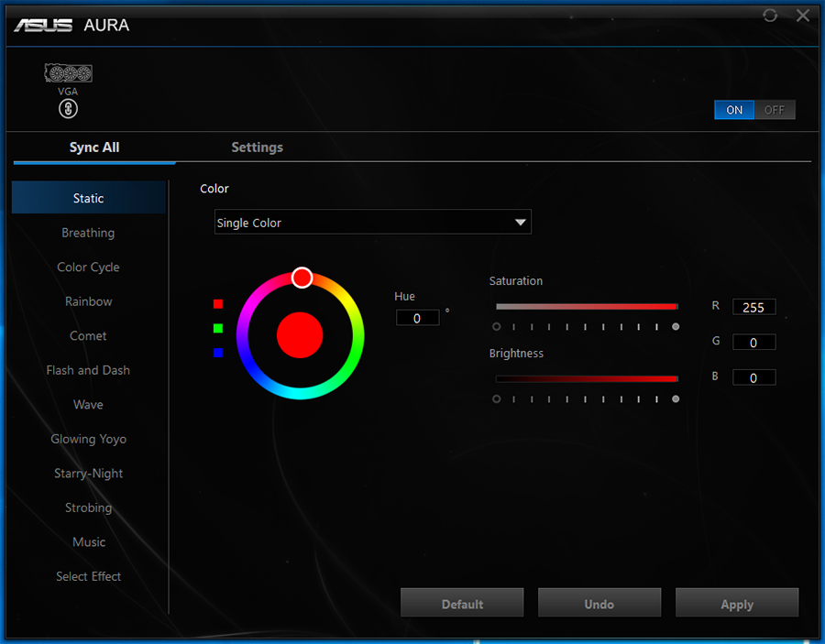Set Saturation to minimum dot
Screen dimensions: 825x644
point(496,326)
